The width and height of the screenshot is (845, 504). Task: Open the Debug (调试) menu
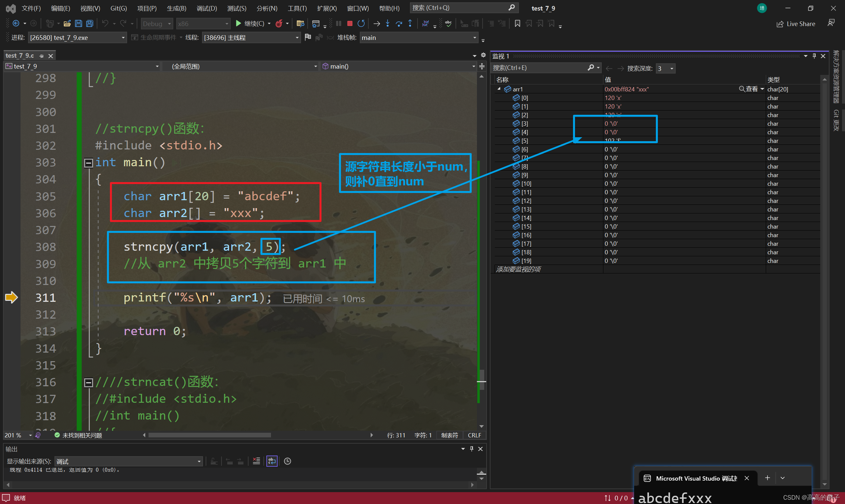[206, 8]
